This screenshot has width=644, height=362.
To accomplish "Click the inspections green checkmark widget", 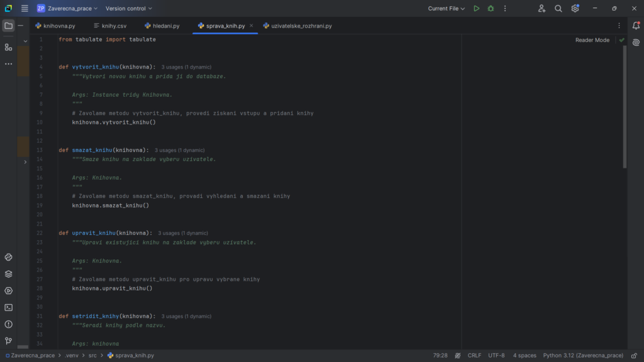I will (x=622, y=40).
